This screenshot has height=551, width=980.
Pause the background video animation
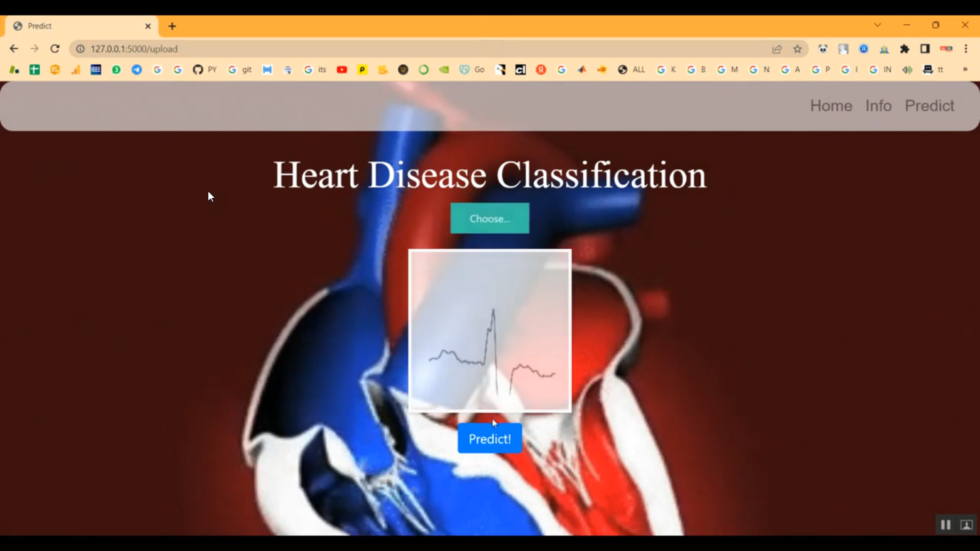click(x=945, y=524)
